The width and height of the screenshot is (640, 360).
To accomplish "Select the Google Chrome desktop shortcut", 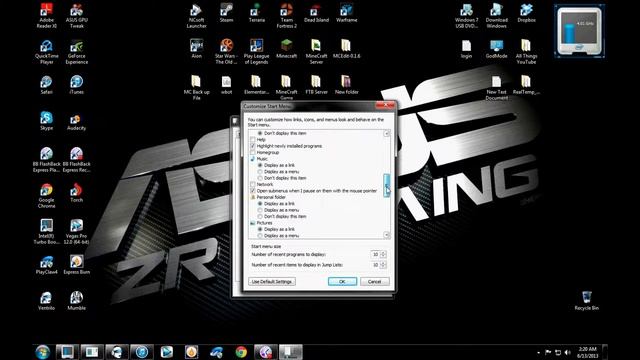I will coord(47,196).
